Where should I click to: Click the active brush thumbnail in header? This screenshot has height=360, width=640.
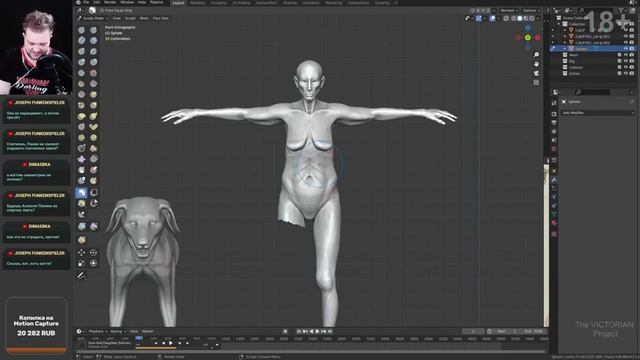click(x=92, y=10)
